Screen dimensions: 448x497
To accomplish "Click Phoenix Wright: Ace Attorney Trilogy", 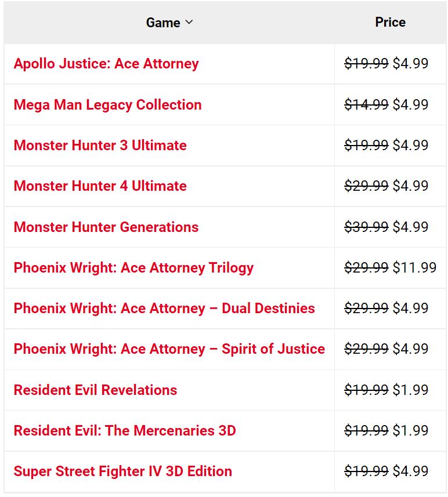I will click(x=133, y=268).
